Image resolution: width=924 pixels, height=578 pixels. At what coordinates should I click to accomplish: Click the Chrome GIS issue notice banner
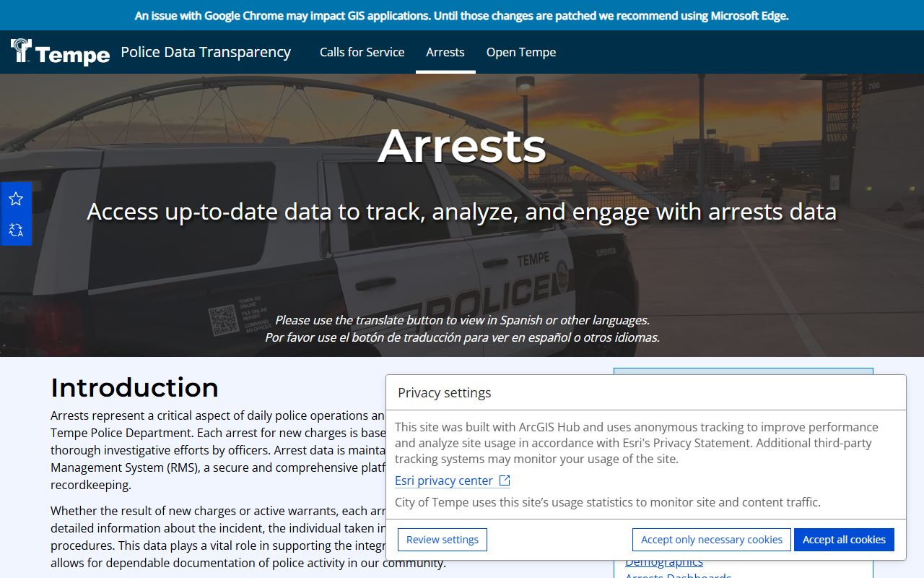point(462,15)
